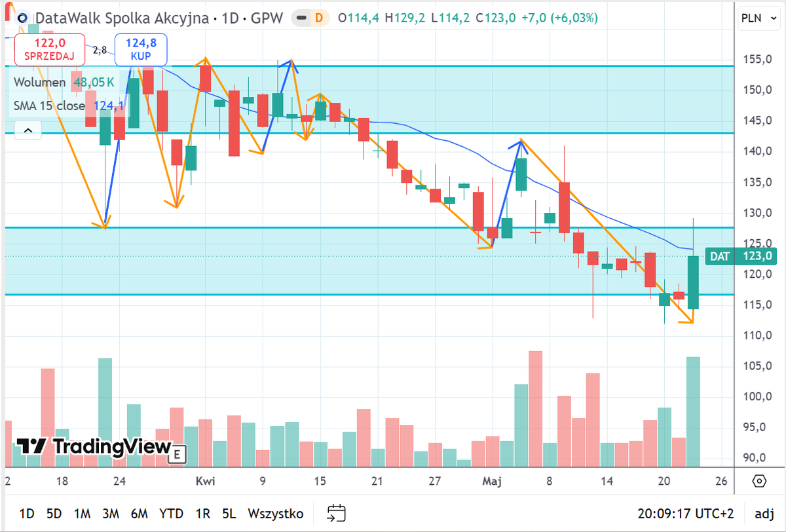The image size is (786, 532).
Task: Select the 6M time range
Action: click(139, 513)
